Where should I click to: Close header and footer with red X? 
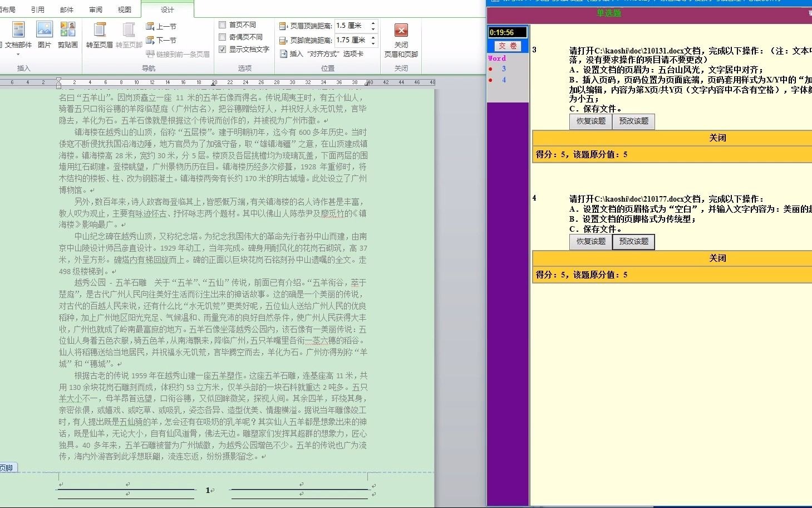(x=401, y=30)
